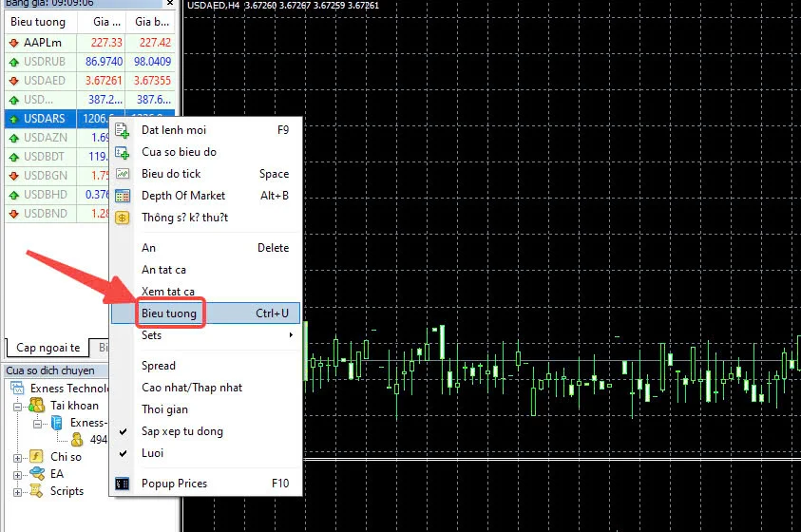Viewport: 801px width, 532px height.
Task: Switch to the Cap ngoai te tab
Action: 47,348
